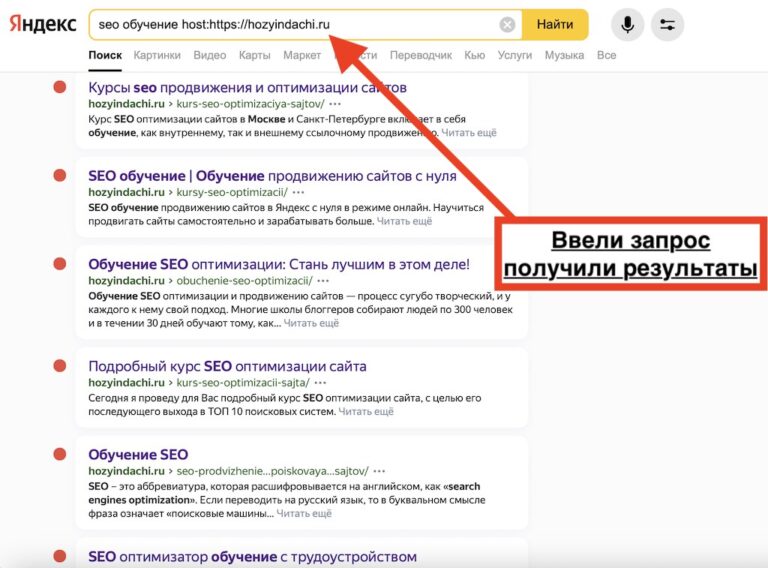768x568 pixels.
Task: Click 'Читать ещё' in the 'Курсы seo продвижения' snippet
Action: 469,133
